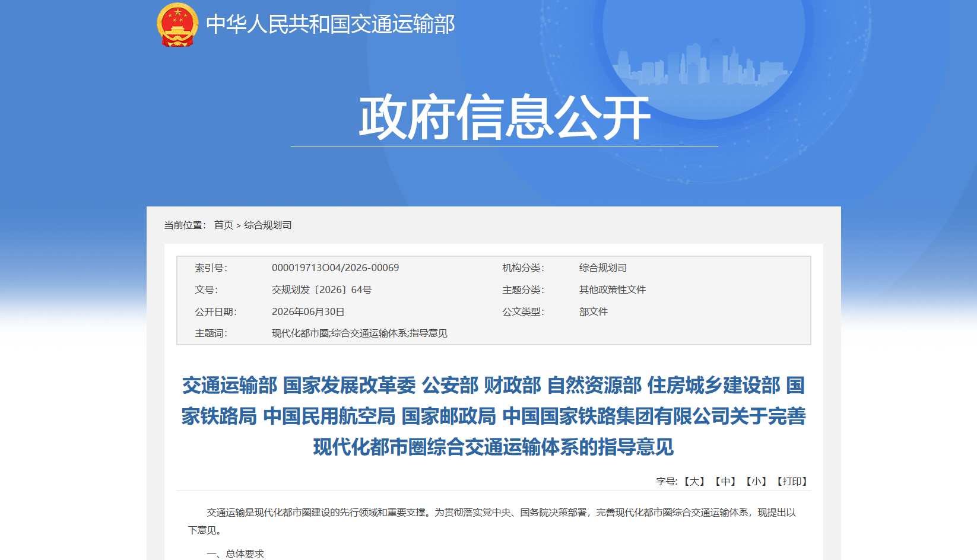Click the national emblem logo
Viewport: 977px width, 560px height.
[177, 25]
